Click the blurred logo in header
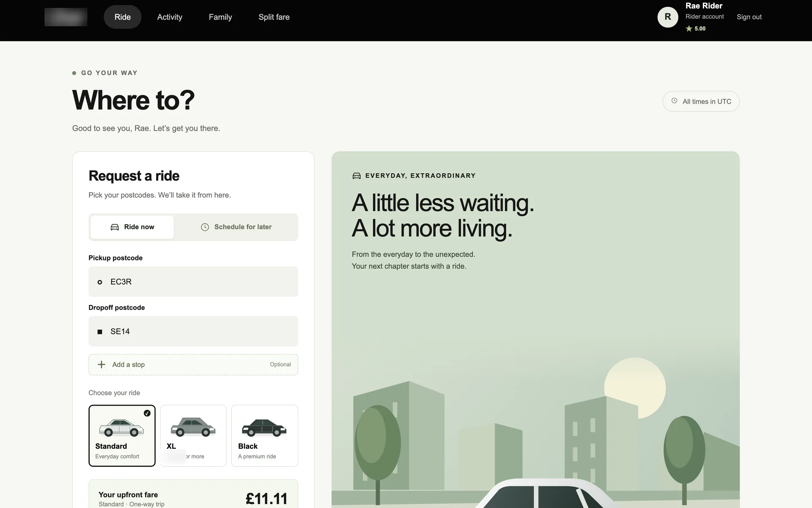The width and height of the screenshot is (812, 508). pos(66,17)
